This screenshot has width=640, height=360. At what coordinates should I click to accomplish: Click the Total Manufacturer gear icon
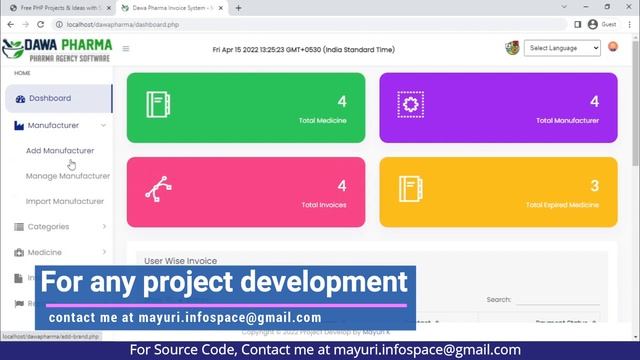pyautogui.click(x=411, y=105)
